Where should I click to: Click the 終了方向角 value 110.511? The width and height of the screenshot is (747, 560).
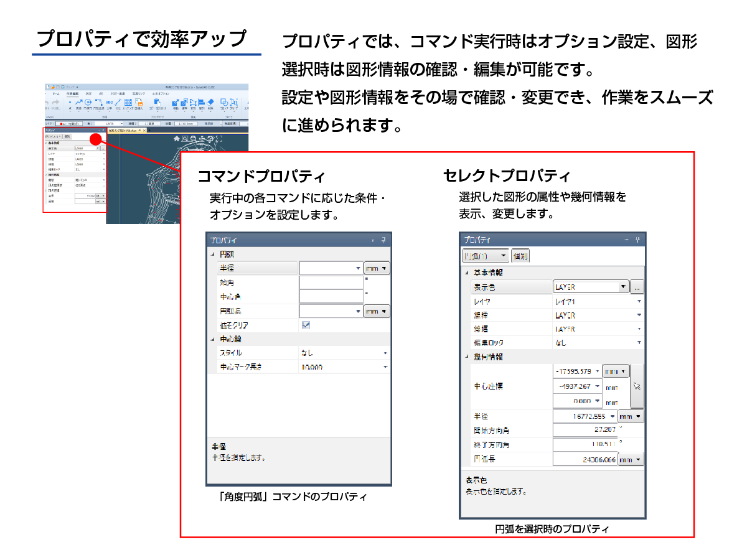pyautogui.click(x=585, y=445)
